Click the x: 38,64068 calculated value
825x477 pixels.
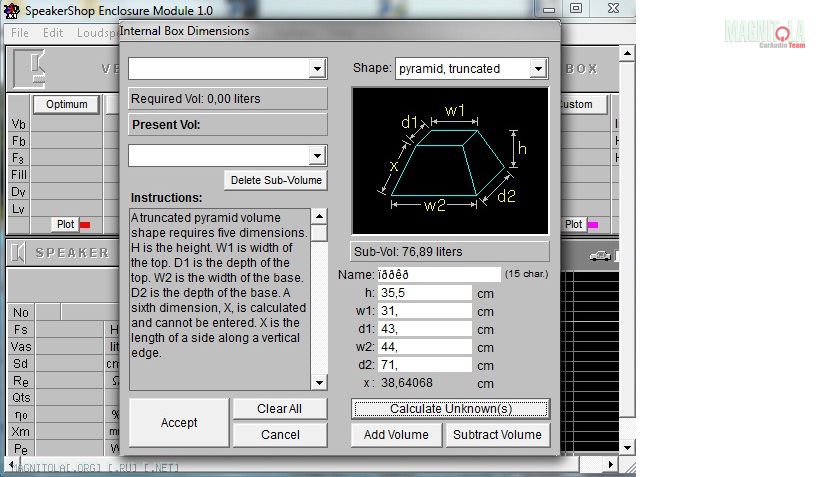[407, 382]
